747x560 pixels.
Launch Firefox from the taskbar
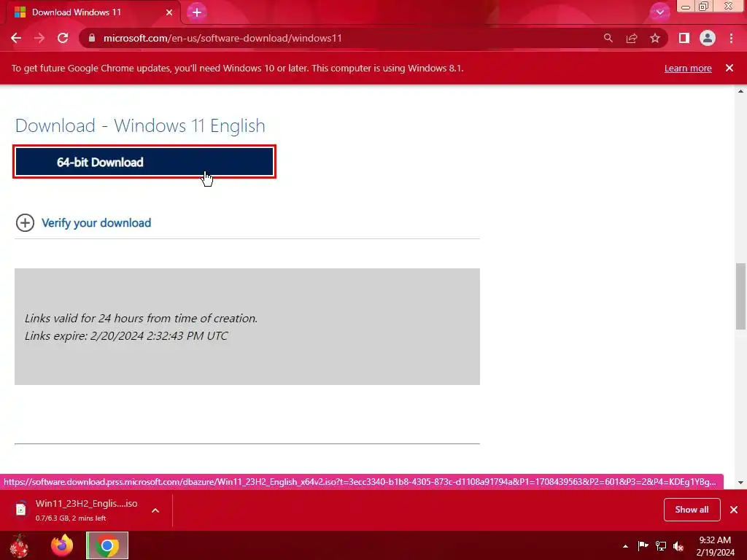(x=63, y=545)
